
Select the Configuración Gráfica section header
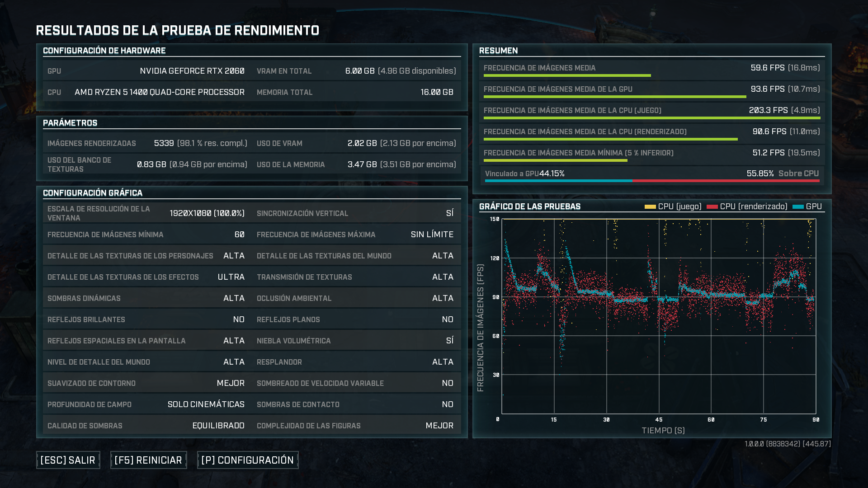[x=93, y=193]
